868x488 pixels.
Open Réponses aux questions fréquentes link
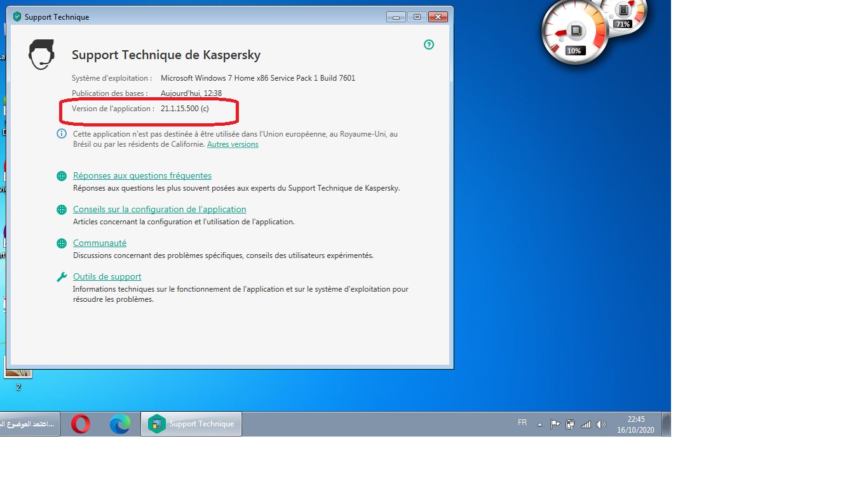pos(142,175)
